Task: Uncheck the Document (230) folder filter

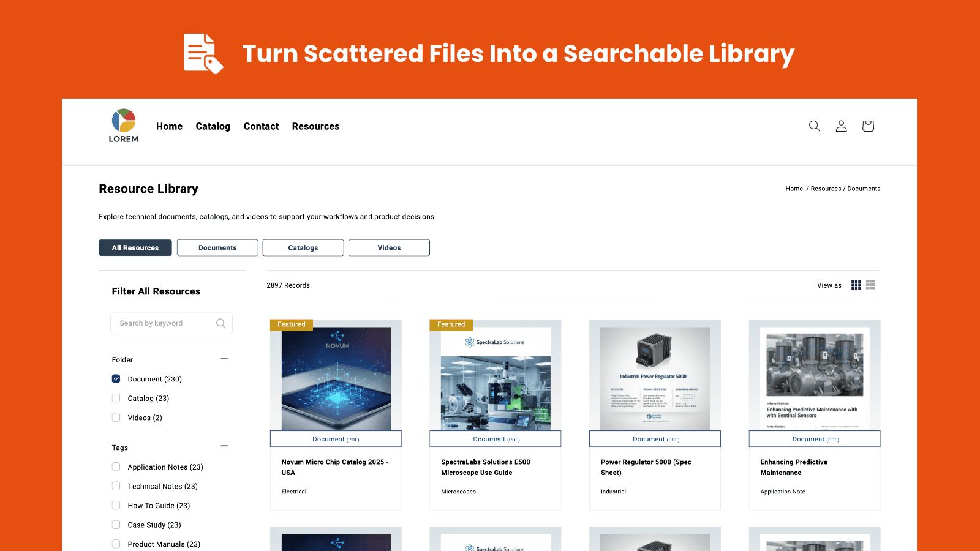Action: pos(116,379)
